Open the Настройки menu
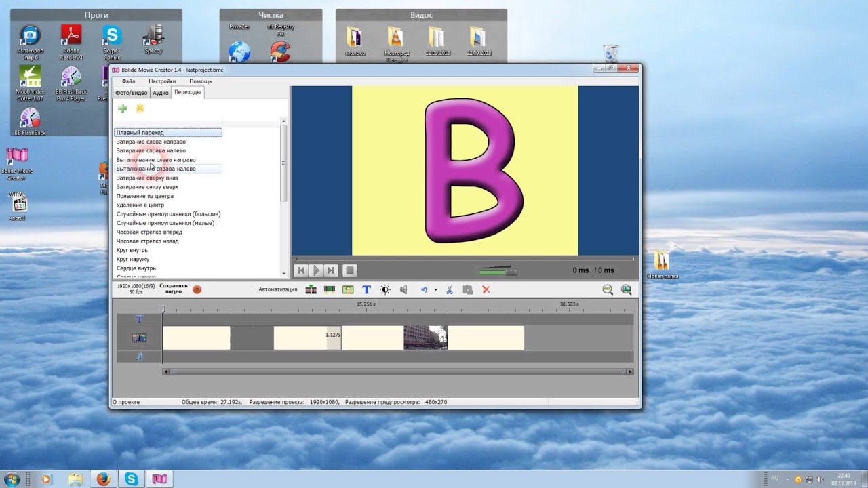The height and width of the screenshot is (488, 868). click(x=162, y=81)
